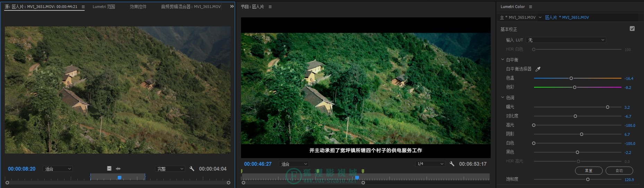The image size is (644, 188).
Task: Collapse the 色调 section
Action: pyautogui.click(x=503, y=97)
